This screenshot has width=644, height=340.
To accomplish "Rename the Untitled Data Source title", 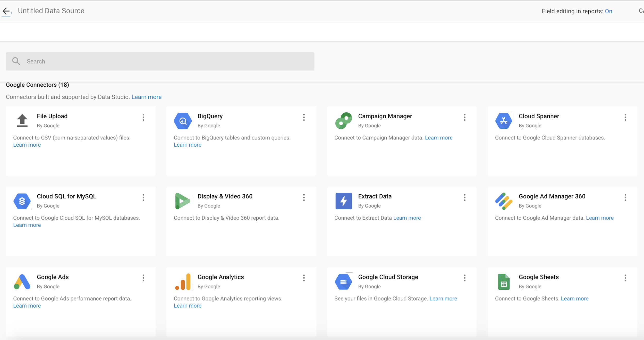I will click(x=51, y=11).
